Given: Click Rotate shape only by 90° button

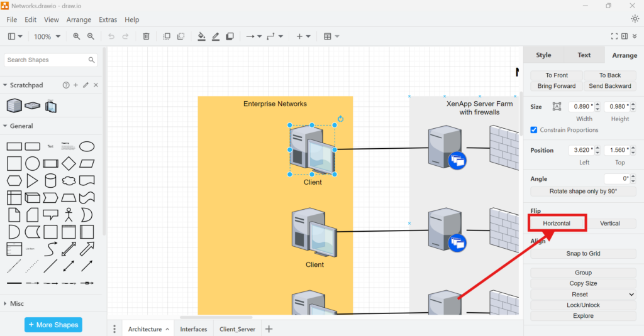Looking at the screenshot, I should click(583, 191).
